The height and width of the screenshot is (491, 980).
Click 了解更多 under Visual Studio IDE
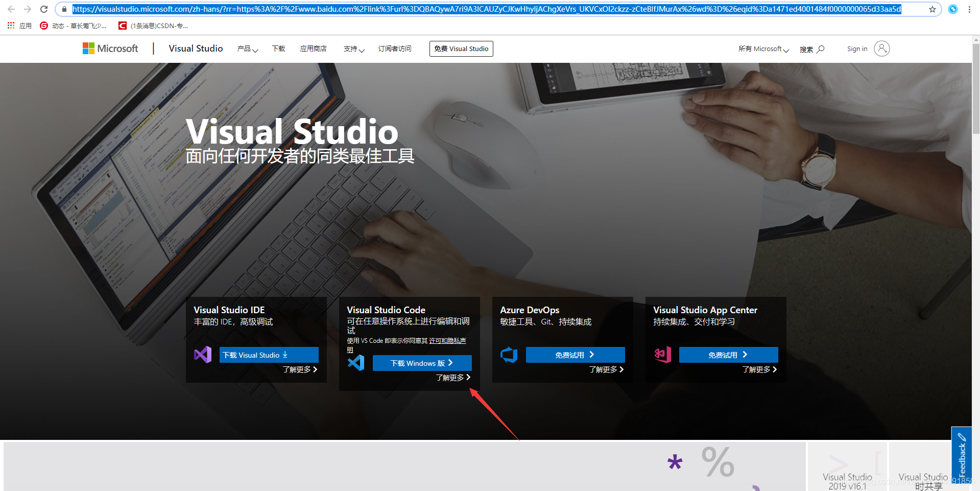(x=300, y=369)
